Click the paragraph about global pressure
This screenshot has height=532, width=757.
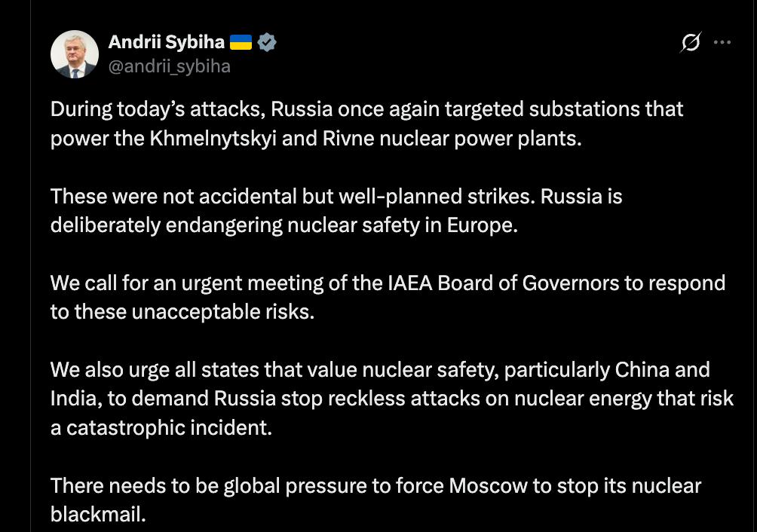coord(375,500)
